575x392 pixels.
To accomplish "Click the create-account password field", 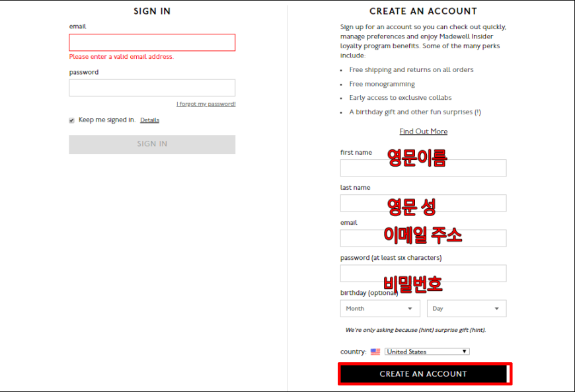I will coord(423,274).
